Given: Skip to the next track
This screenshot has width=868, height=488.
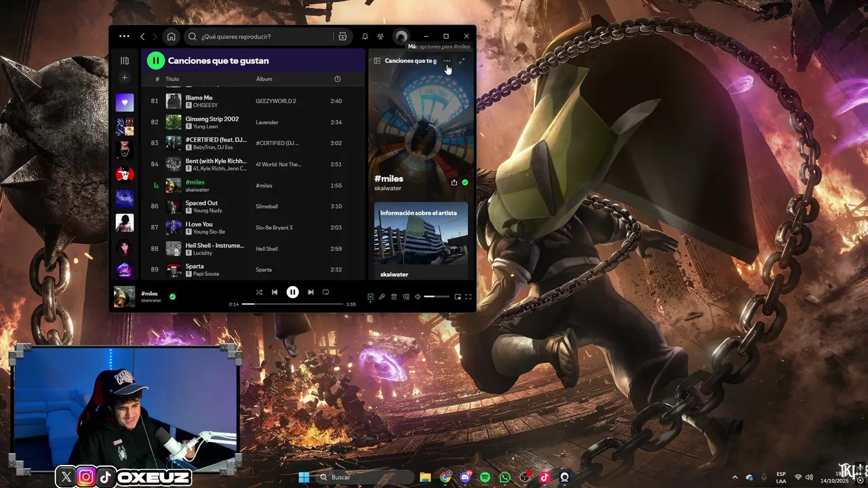Looking at the screenshot, I should click(311, 292).
